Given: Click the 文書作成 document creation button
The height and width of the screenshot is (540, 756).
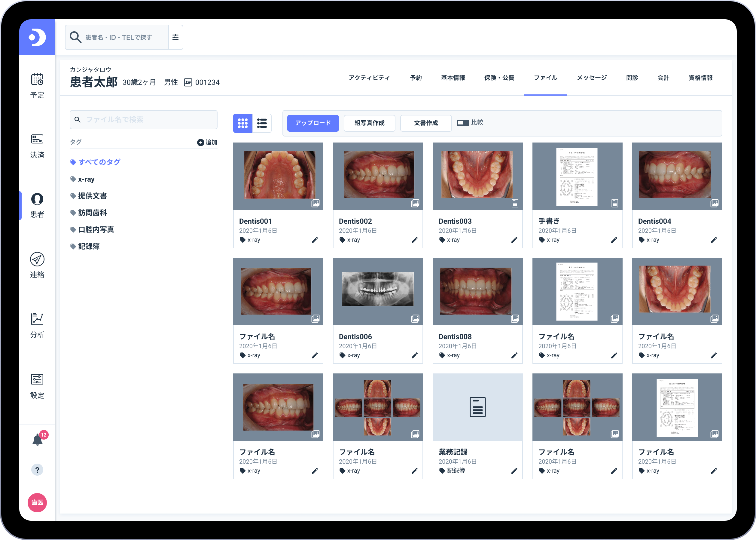Looking at the screenshot, I should click(426, 123).
